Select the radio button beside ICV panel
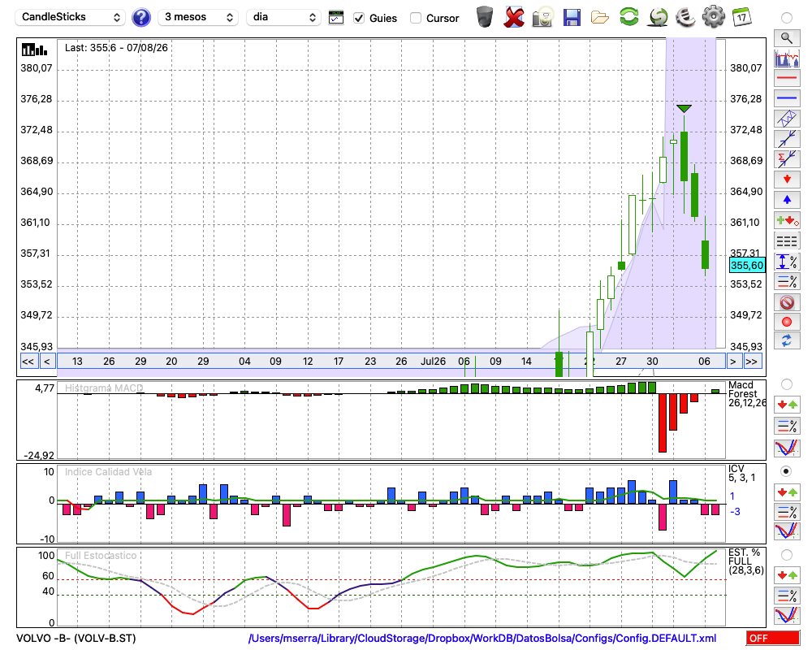This screenshot has width=812, height=650. [786, 471]
